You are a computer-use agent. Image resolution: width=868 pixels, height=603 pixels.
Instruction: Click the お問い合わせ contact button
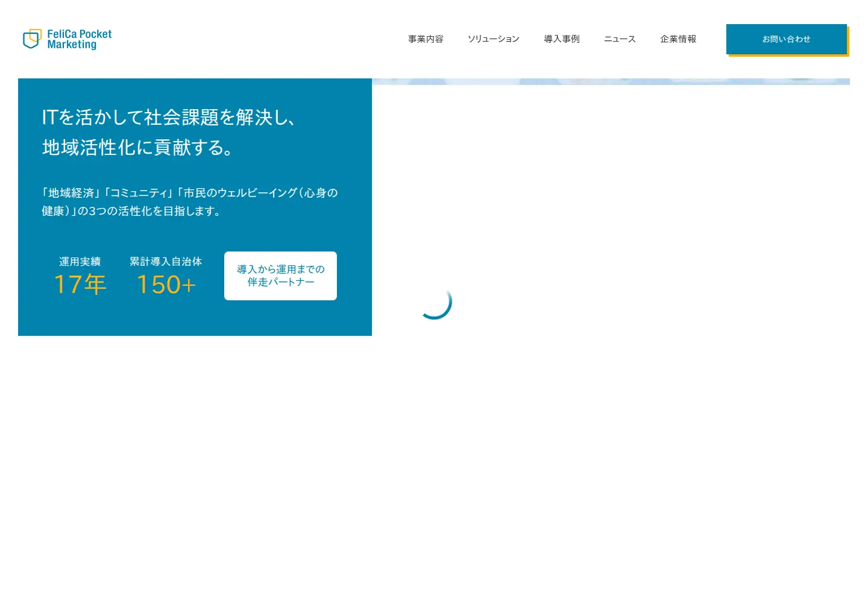(787, 39)
